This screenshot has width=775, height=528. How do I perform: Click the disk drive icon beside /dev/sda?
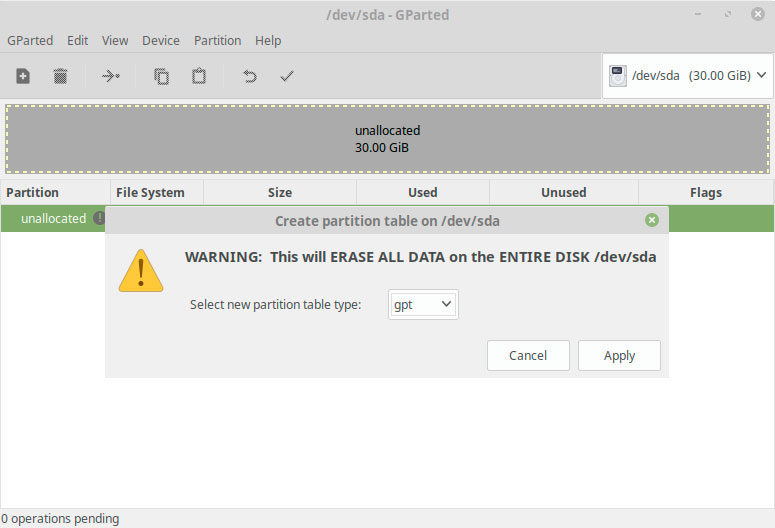point(617,76)
